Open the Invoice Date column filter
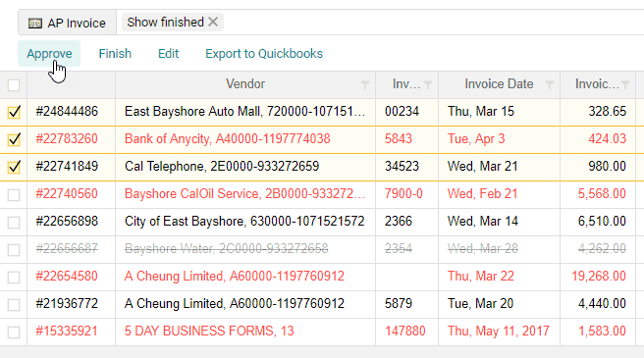The width and height of the screenshot is (644, 358). pos(550,84)
